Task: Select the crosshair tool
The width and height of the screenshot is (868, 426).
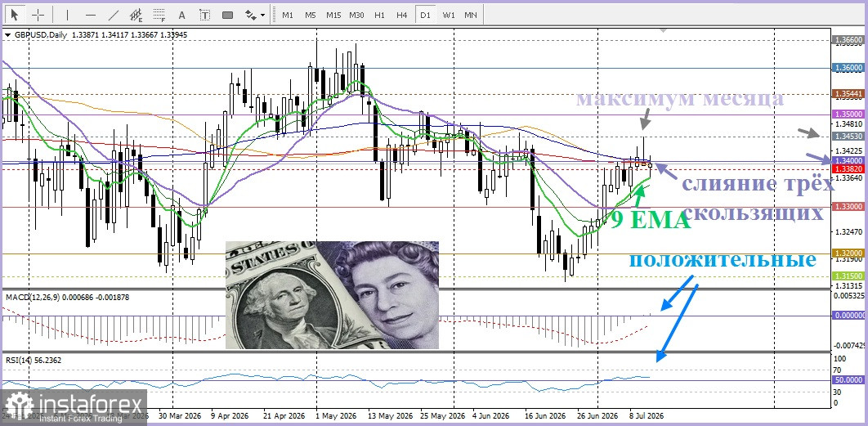Action: pos(38,15)
